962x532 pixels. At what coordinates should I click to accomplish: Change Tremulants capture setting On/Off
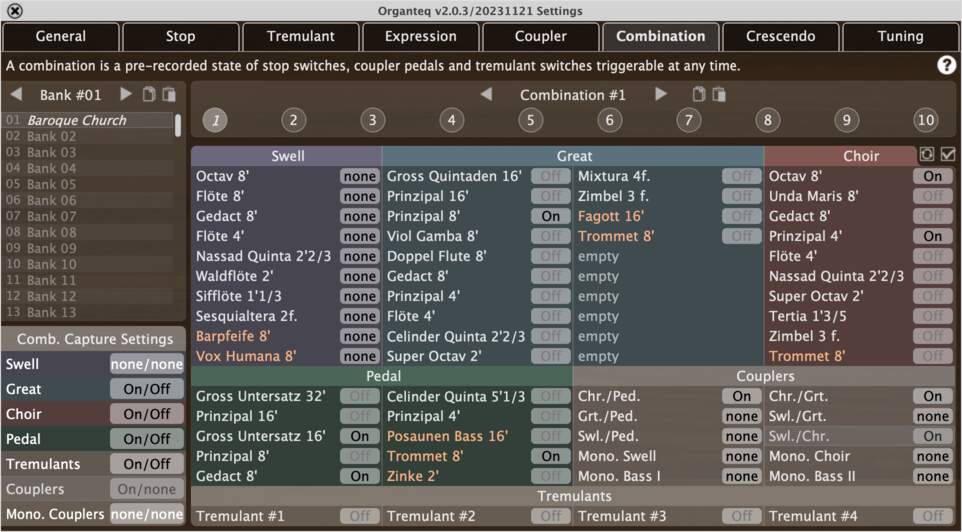pyautogui.click(x=147, y=464)
